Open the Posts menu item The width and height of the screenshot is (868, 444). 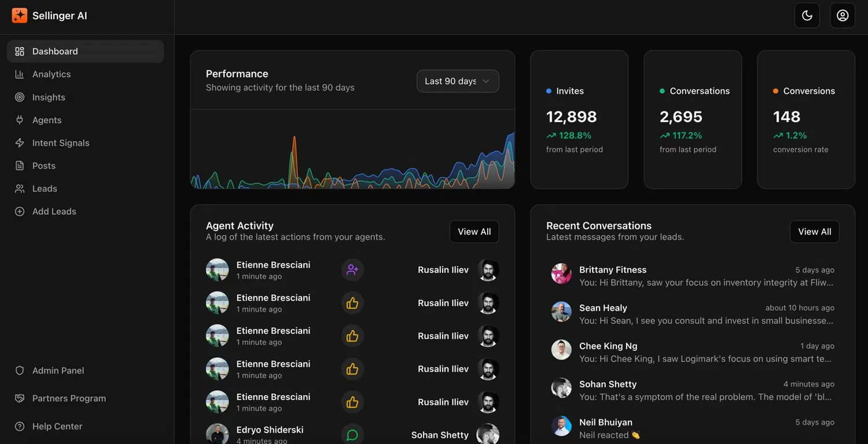tap(44, 166)
